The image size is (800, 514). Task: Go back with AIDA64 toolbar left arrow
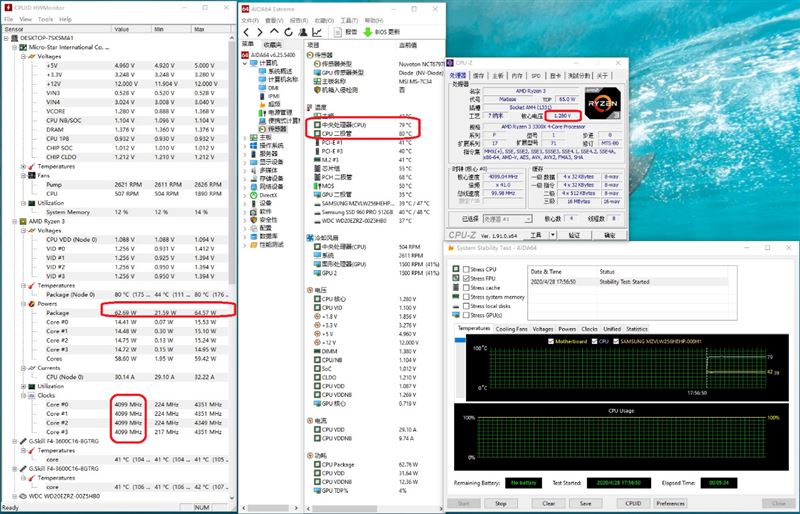click(246, 32)
